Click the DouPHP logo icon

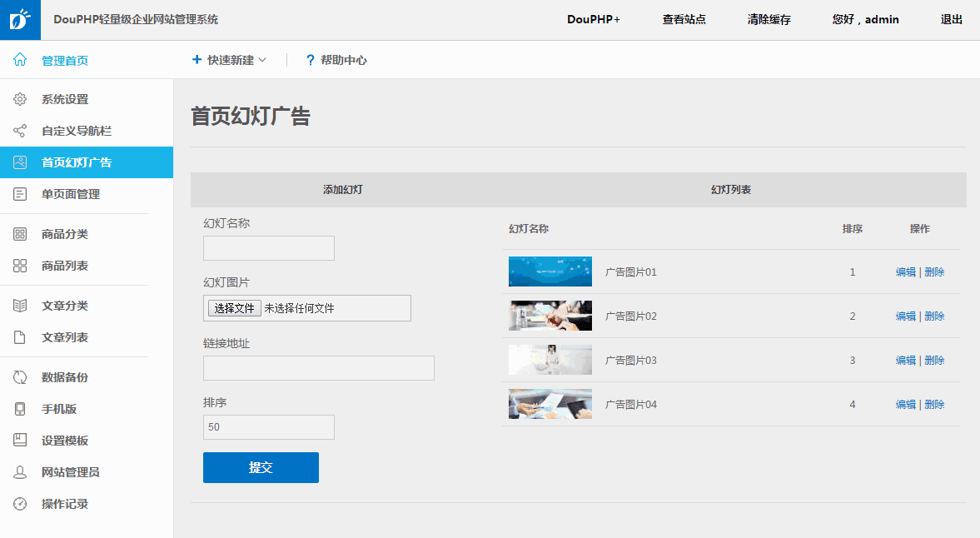20,20
